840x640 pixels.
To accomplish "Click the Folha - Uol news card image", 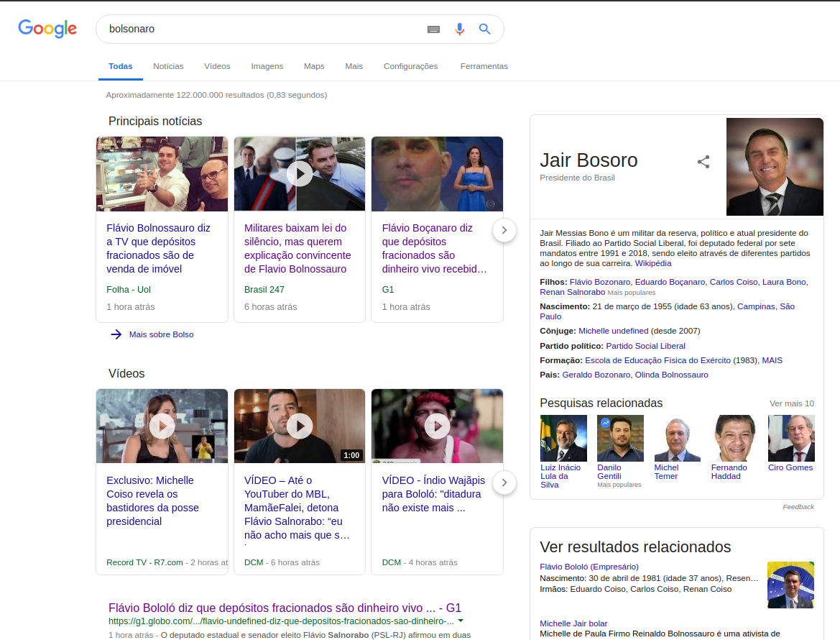I will pos(162,174).
